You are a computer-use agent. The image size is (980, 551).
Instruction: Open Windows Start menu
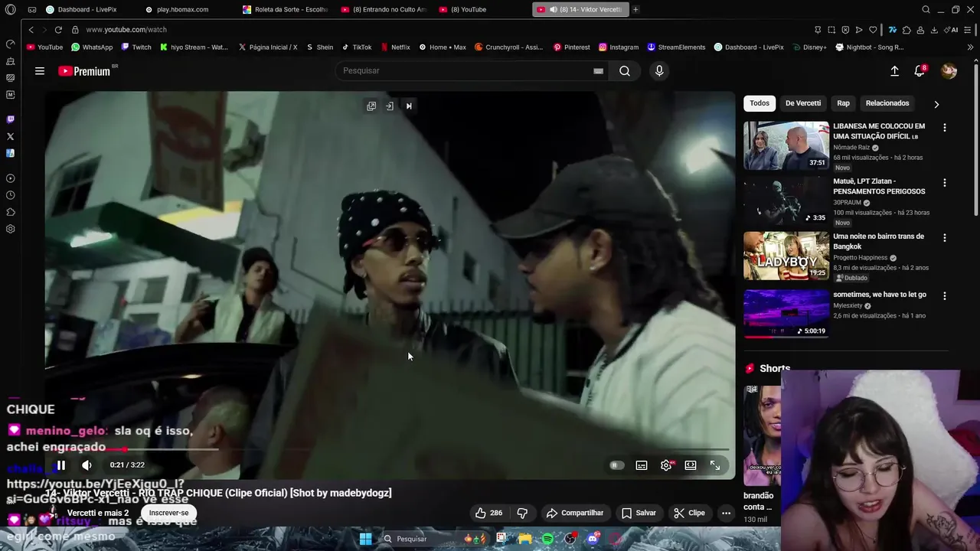click(365, 539)
